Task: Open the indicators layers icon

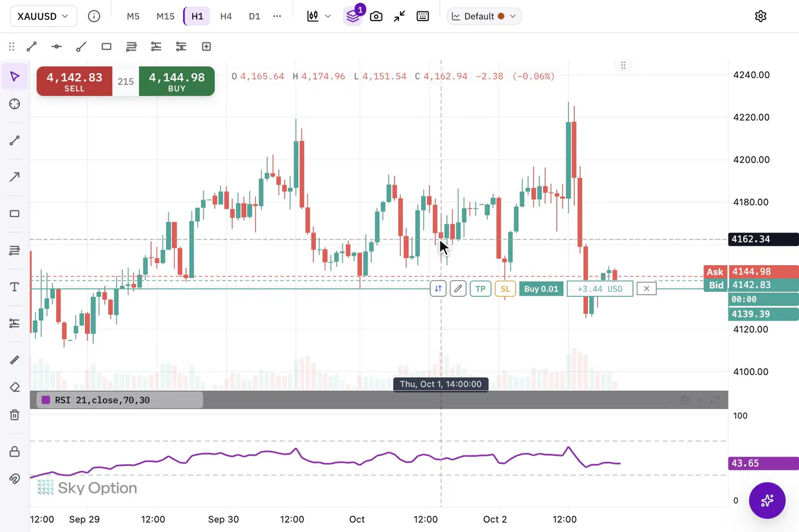Action: (353, 16)
